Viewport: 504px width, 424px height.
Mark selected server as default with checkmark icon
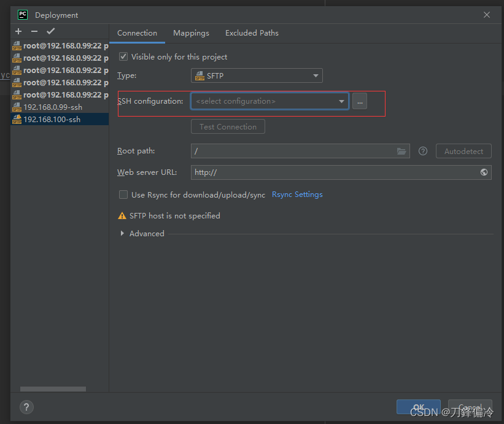click(51, 31)
